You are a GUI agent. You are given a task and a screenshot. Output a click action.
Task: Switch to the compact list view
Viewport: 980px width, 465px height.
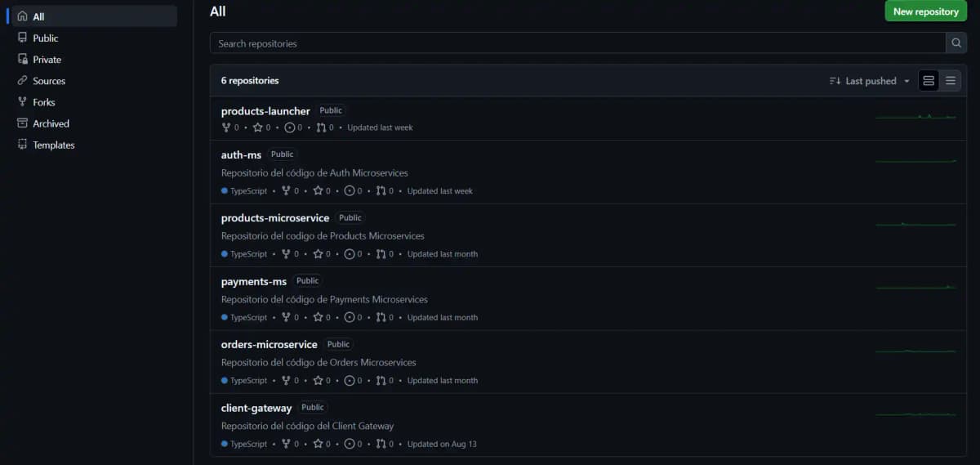point(951,81)
